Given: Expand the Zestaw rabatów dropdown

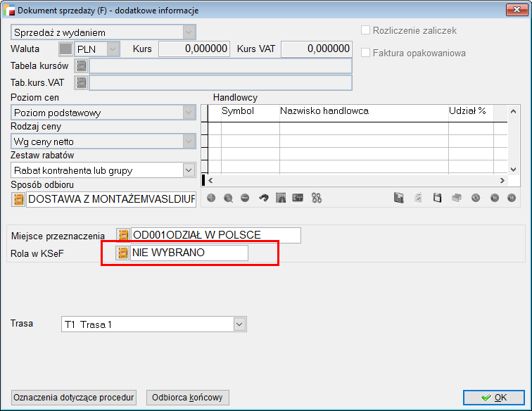Looking at the screenshot, I should [188, 170].
